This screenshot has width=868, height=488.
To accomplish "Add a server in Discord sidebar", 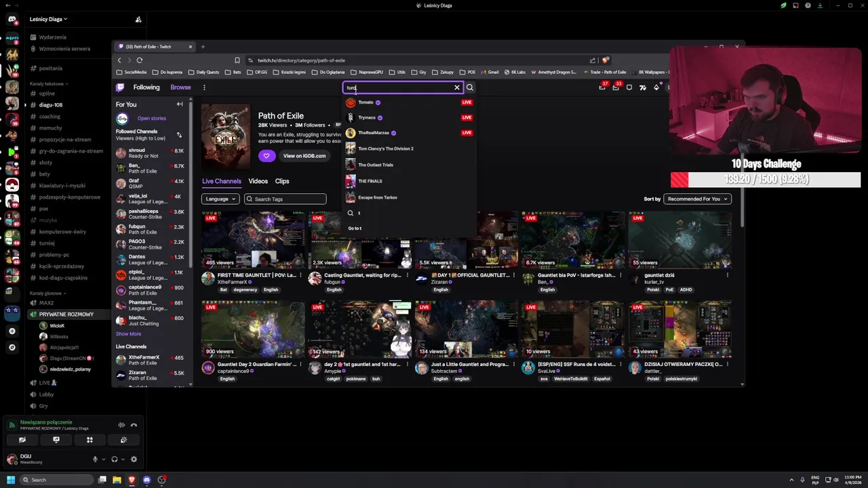I will pos(12,331).
